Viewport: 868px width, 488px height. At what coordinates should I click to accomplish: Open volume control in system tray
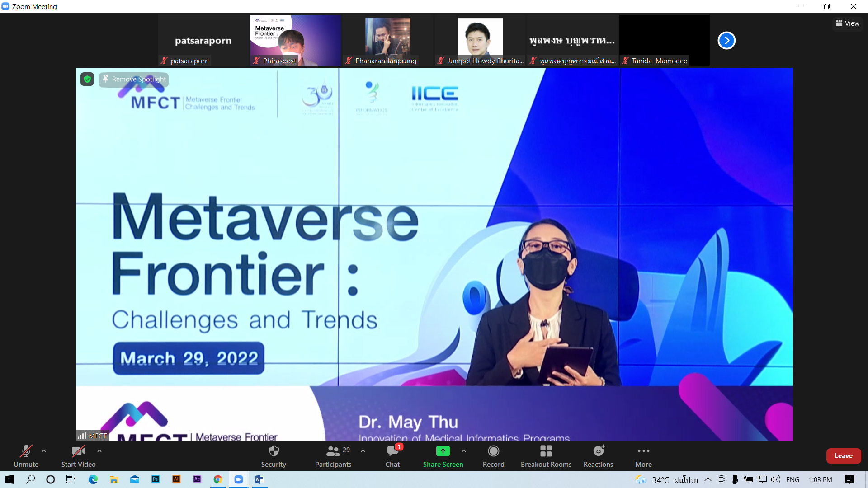[x=776, y=479]
